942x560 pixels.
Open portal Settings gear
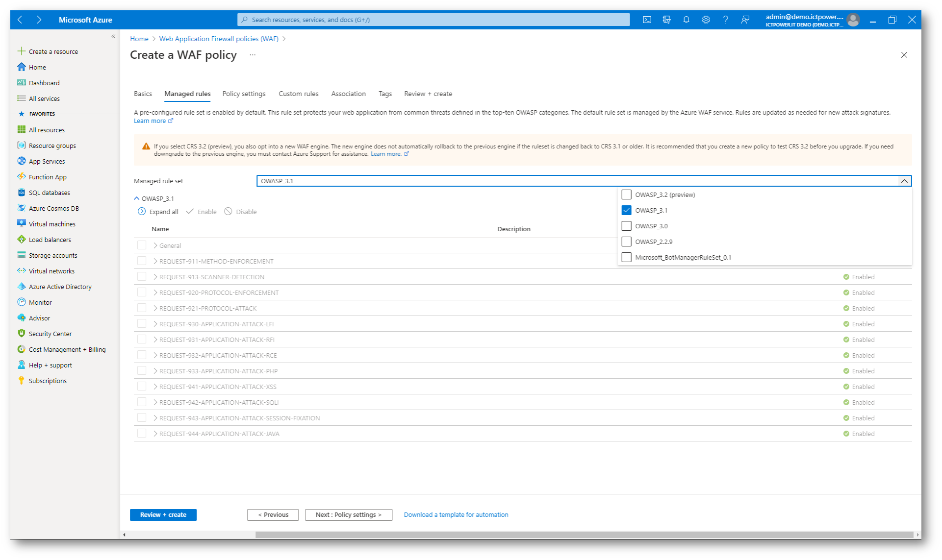click(706, 20)
